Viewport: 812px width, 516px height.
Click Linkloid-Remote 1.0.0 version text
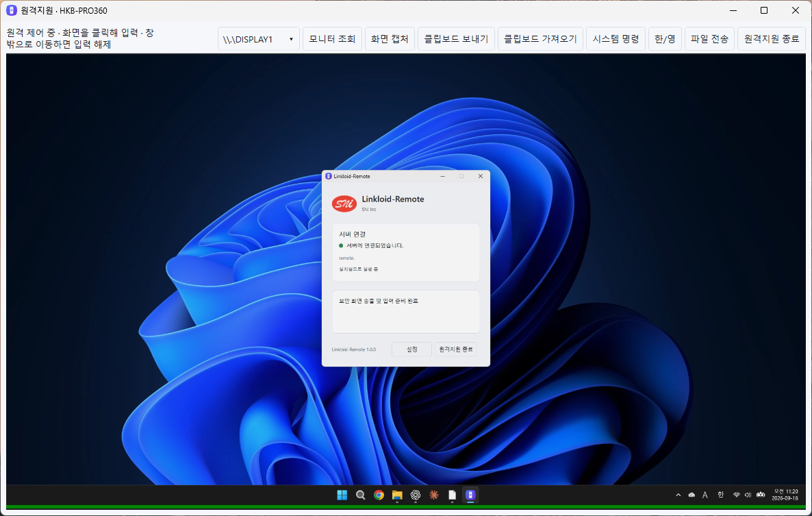tap(354, 349)
